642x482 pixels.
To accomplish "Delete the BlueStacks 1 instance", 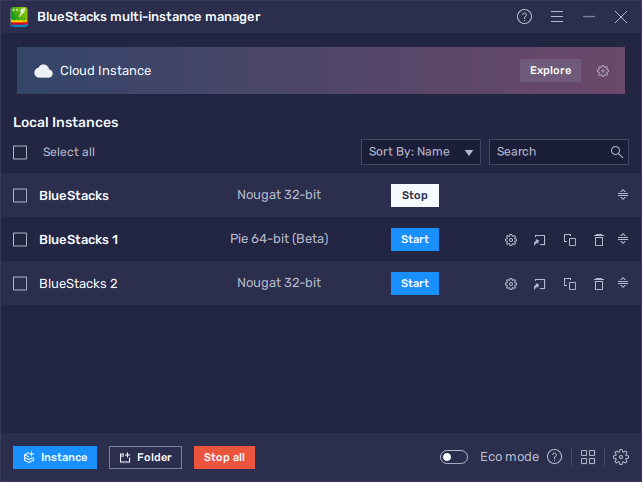I will click(598, 240).
